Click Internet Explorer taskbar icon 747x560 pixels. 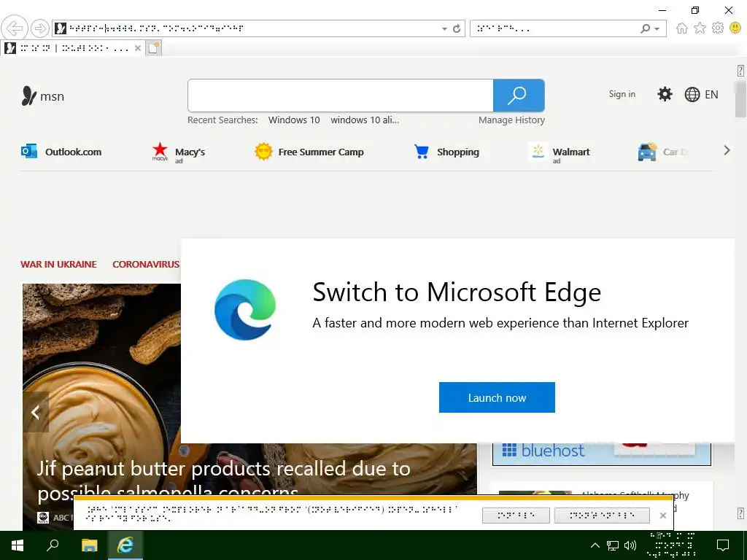125,545
